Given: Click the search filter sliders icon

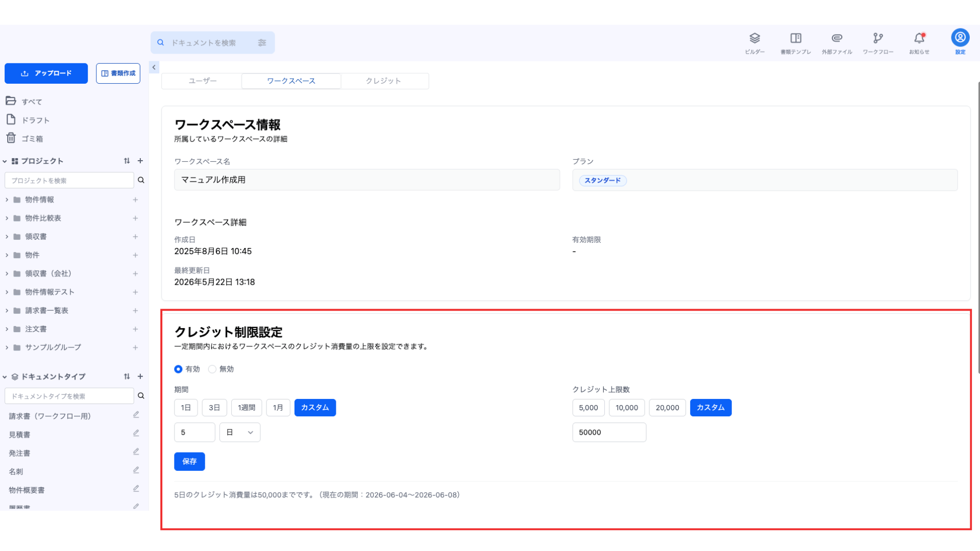Looking at the screenshot, I should (262, 43).
